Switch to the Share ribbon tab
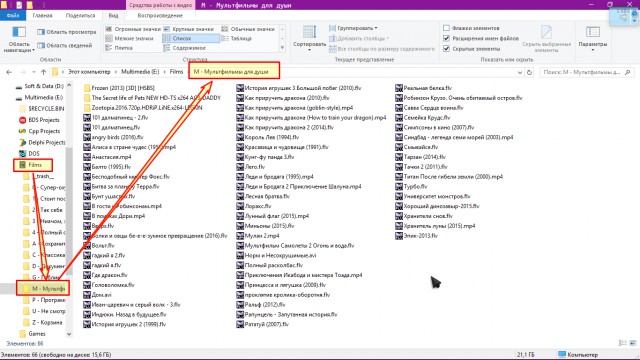Image resolution: width=640 pixels, height=360 pixels. coord(80,16)
